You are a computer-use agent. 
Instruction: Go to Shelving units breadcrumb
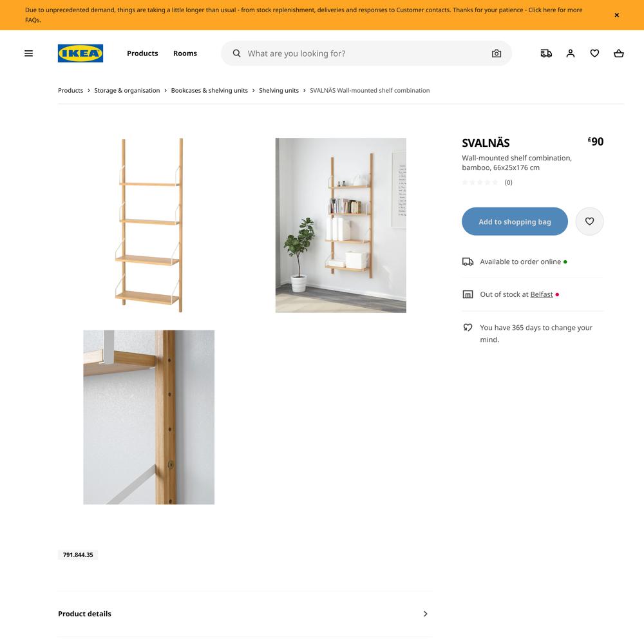point(278,90)
